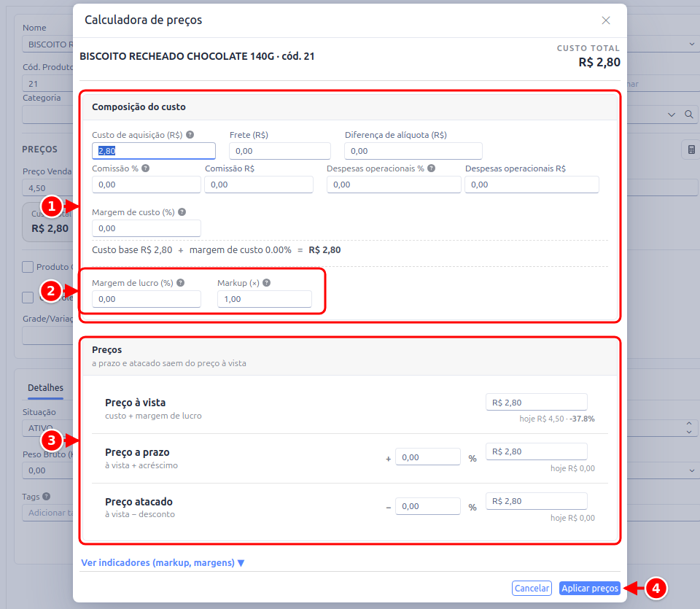
Task: Toggle the checkbox above Grade/Variação label
Action: 28,298
